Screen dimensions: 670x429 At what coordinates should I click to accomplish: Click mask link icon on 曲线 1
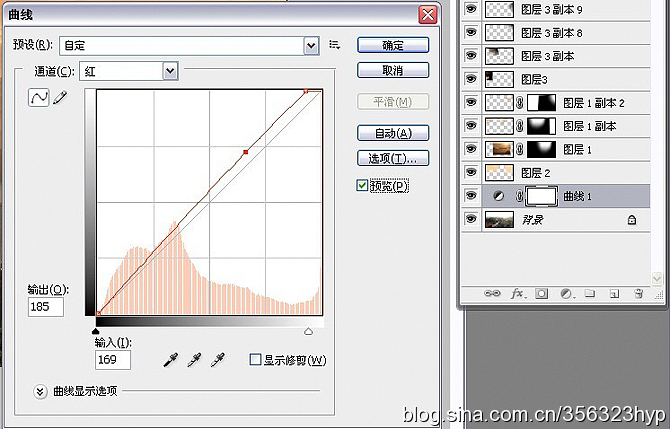(520, 196)
